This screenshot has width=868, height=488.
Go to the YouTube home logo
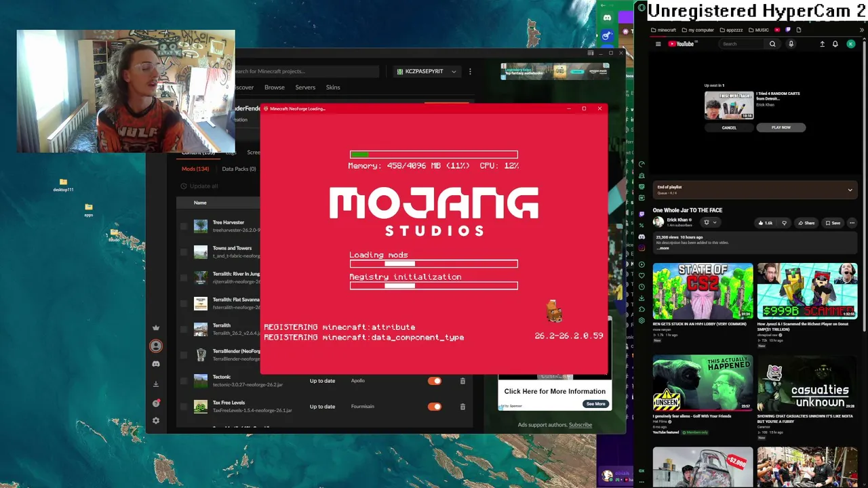(x=682, y=44)
